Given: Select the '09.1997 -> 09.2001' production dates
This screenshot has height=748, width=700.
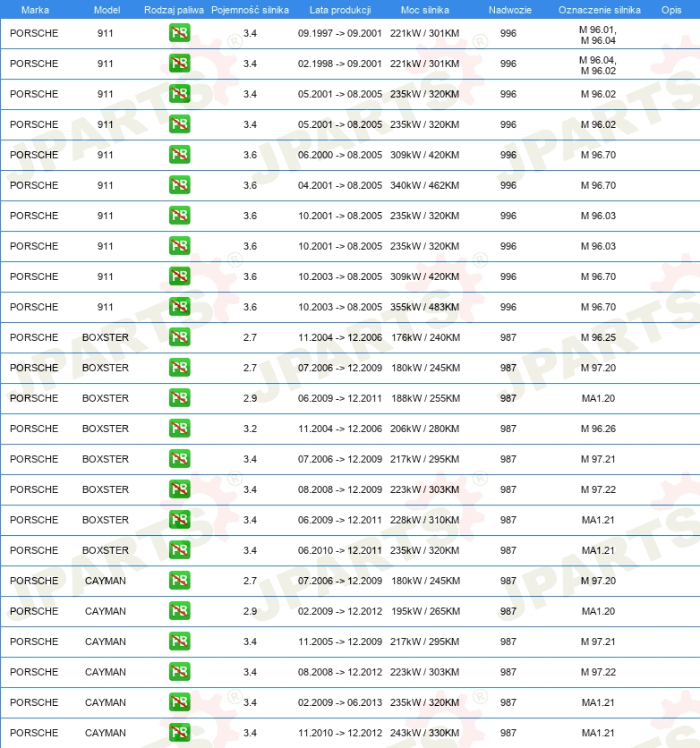Looking at the screenshot, I should pyautogui.click(x=340, y=33).
